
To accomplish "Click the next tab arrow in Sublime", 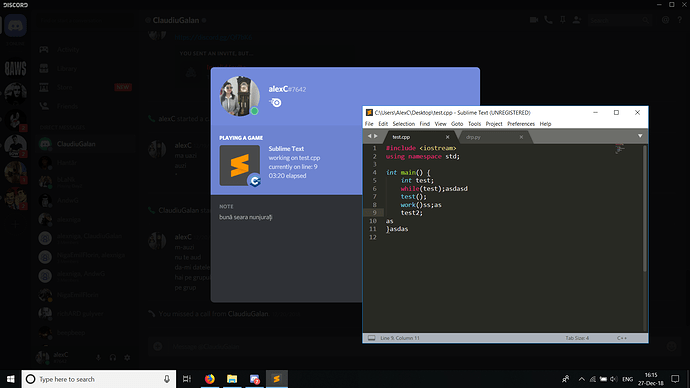I will [376, 136].
